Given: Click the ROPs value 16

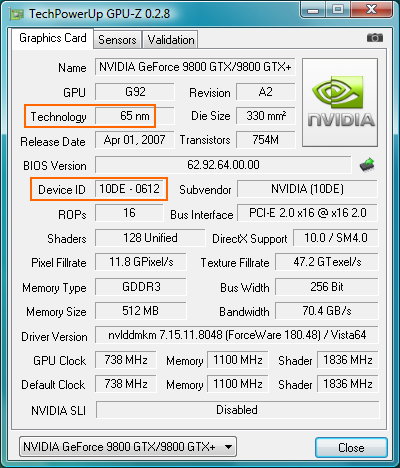Looking at the screenshot, I should 129,213.
